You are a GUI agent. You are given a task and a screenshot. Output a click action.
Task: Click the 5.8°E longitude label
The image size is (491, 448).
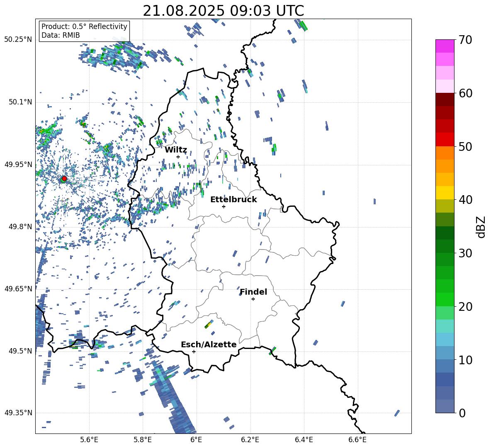(x=143, y=440)
